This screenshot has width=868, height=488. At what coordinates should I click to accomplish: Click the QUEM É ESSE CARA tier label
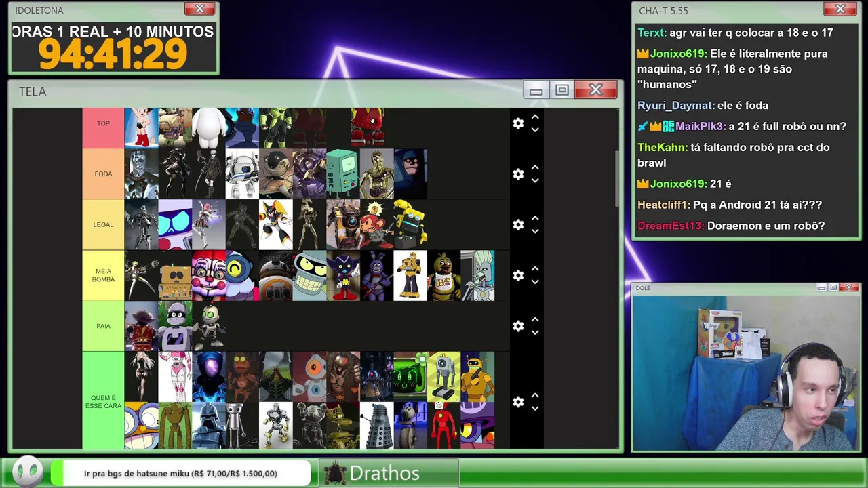[103, 401]
